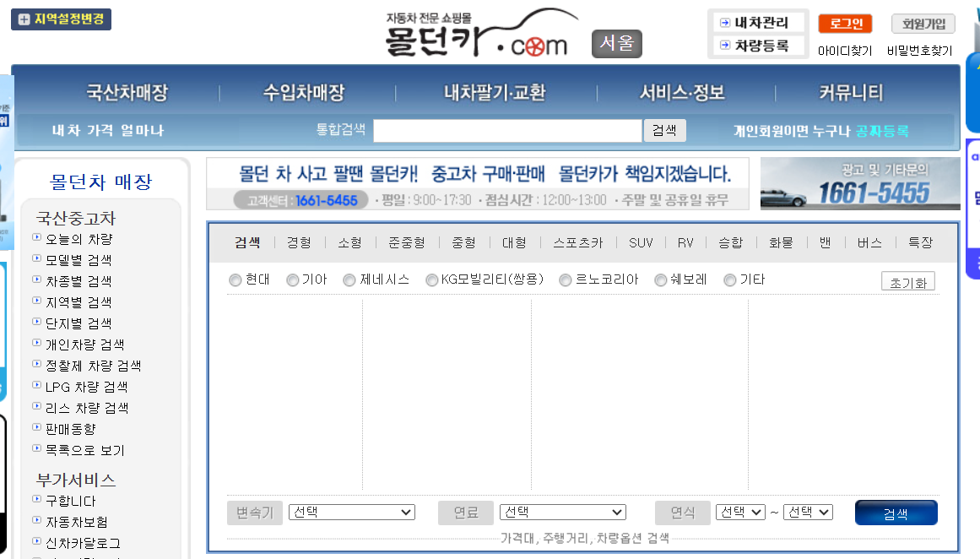Switch to the 대형 vehicle tab
The width and height of the screenshot is (980, 559).
514,242
